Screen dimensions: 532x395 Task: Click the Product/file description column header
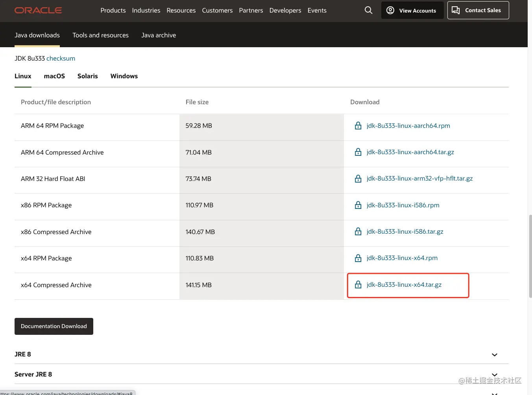point(56,102)
